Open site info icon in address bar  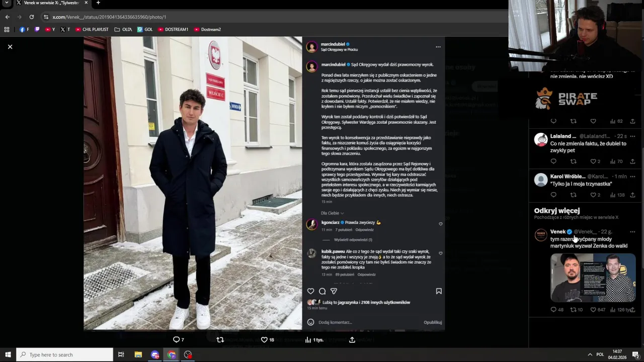click(x=46, y=17)
